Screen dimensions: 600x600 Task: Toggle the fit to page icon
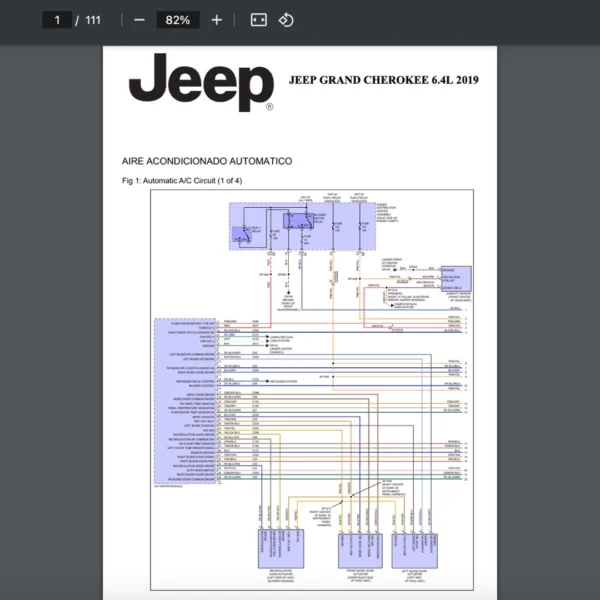pos(258,20)
